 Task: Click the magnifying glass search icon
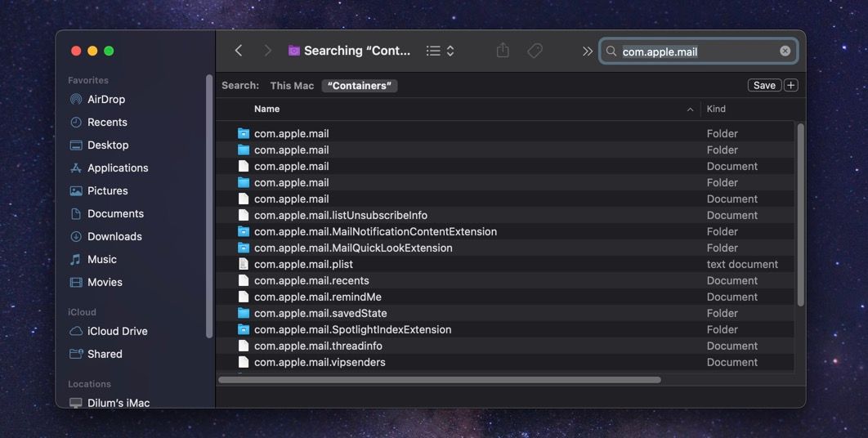[x=611, y=51]
